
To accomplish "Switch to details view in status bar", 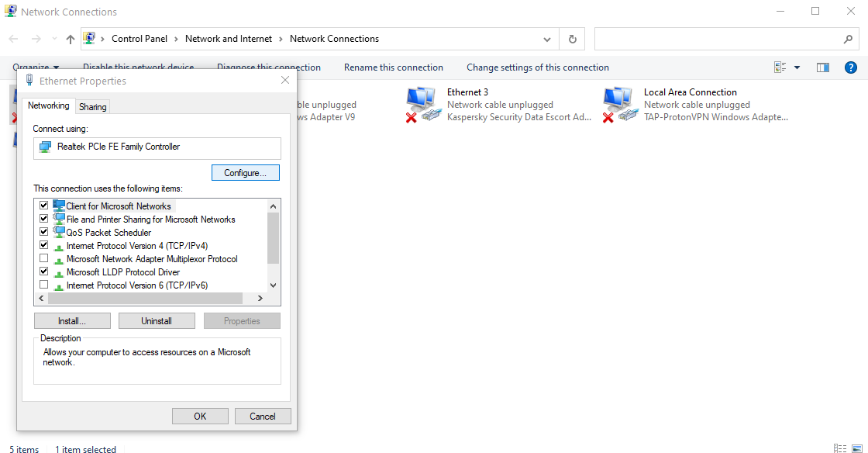I will pos(840,448).
